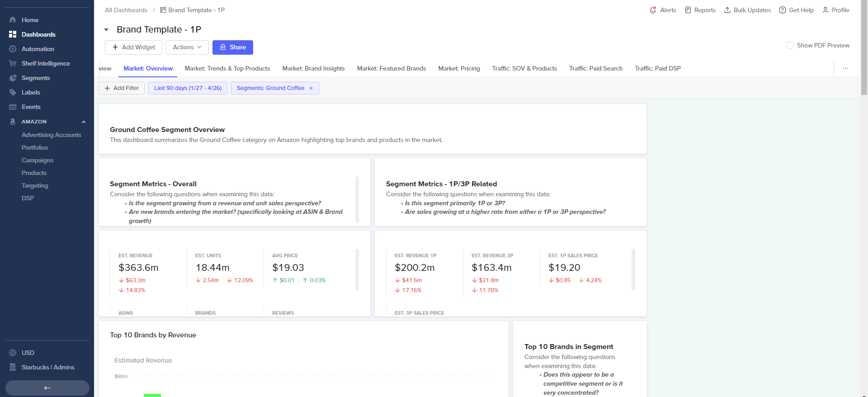
Task: Click the Get Help question icon
Action: 783,10
